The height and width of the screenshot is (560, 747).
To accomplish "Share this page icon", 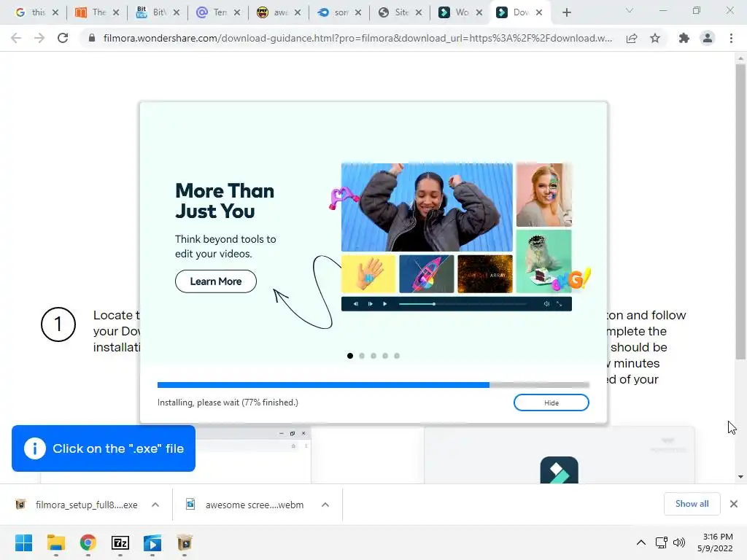I will (632, 38).
